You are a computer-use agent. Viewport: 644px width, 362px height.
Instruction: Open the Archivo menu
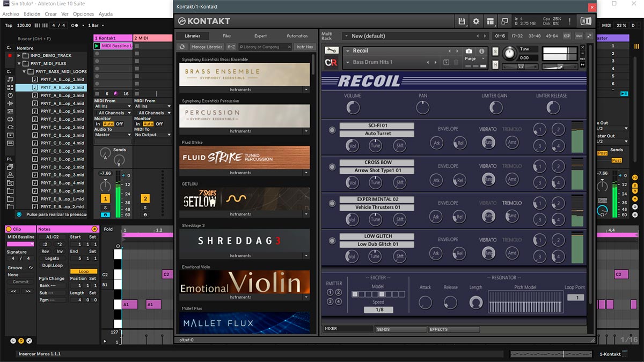tap(11, 14)
